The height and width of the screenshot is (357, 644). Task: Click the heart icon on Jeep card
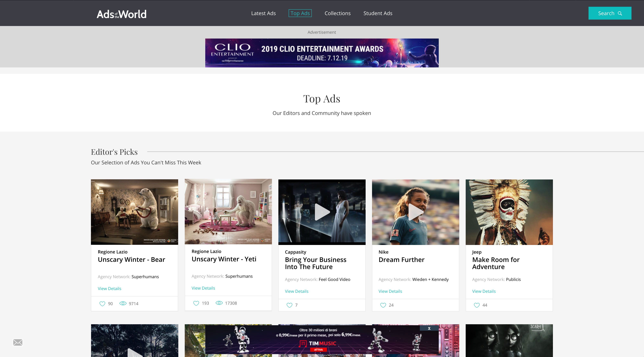[476, 305]
